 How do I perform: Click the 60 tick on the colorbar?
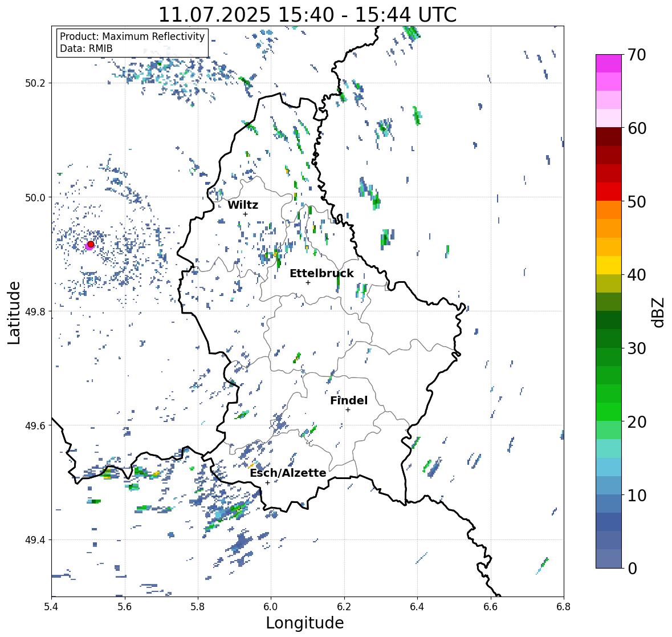pyautogui.click(x=637, y=128)
